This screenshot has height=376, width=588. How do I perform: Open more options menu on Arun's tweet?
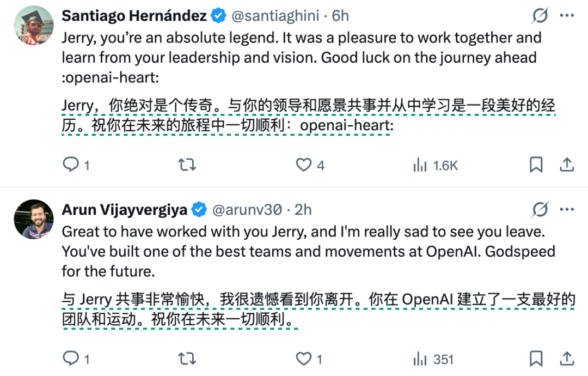(x=567, y=209)
